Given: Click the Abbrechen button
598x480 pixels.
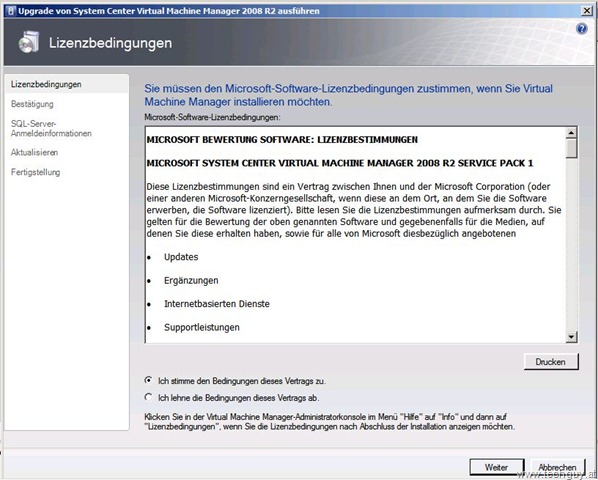Looking at the screenshot, I should (x=557, y=467).
